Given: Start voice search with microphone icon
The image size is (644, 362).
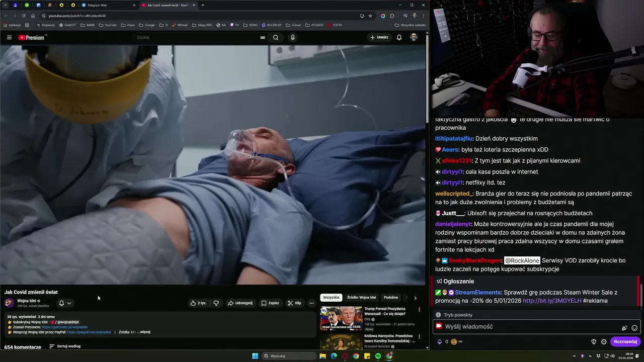Looking at the screenshot, I should click(x=292, y=37).
